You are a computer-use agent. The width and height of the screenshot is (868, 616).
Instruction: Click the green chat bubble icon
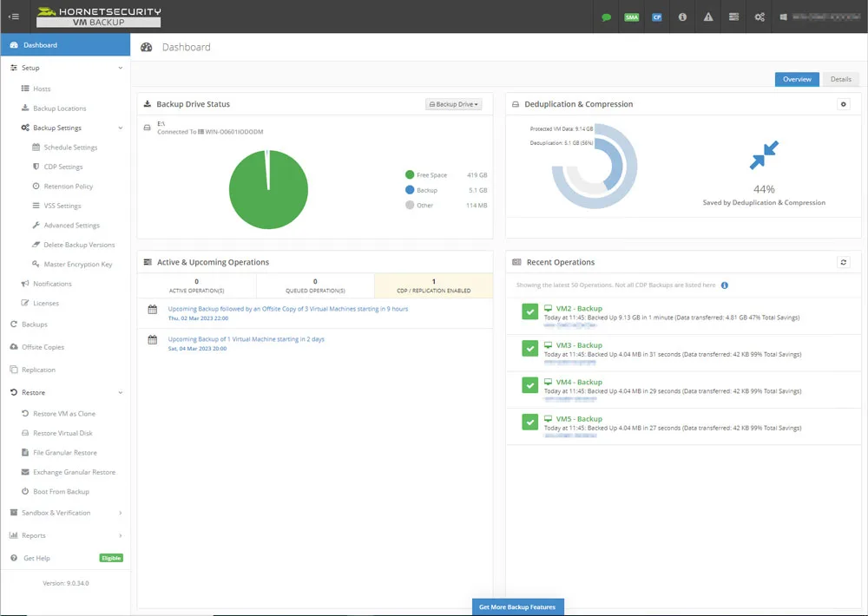click(x=606, y=16)
